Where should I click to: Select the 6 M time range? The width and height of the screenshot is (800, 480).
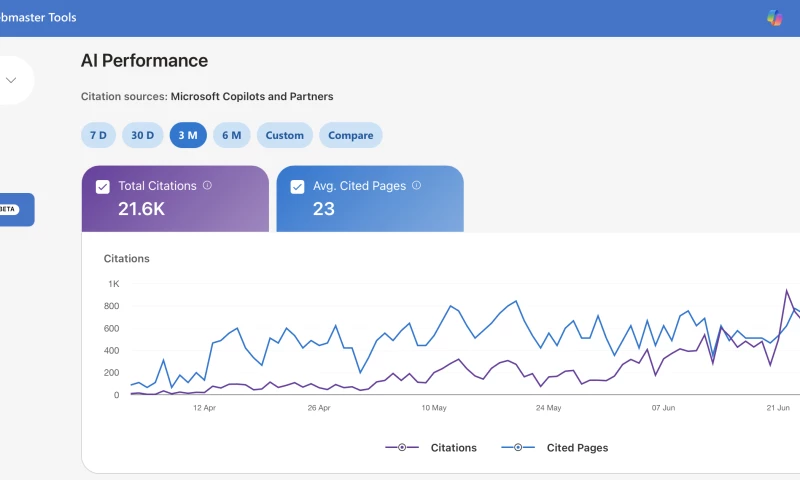232,135
